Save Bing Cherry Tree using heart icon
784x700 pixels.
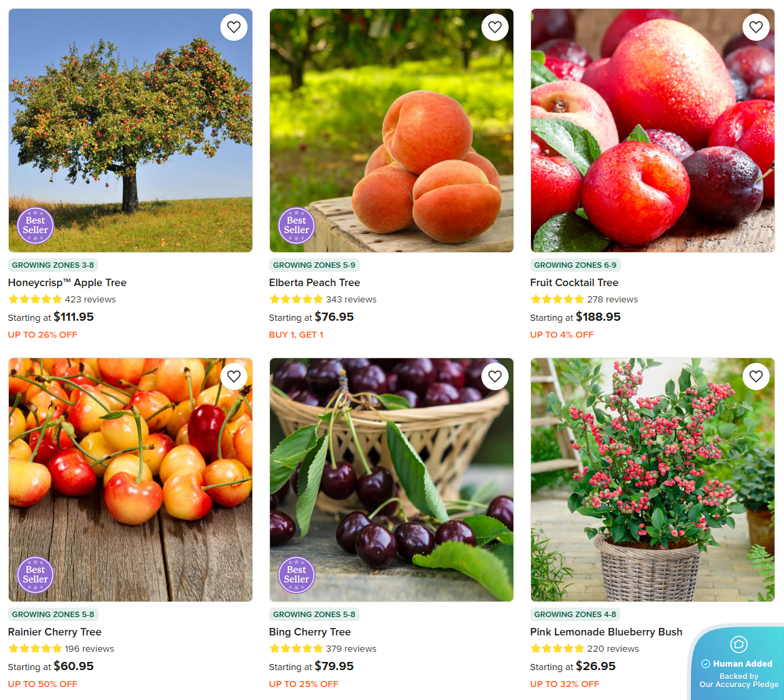tap(494, 377)
